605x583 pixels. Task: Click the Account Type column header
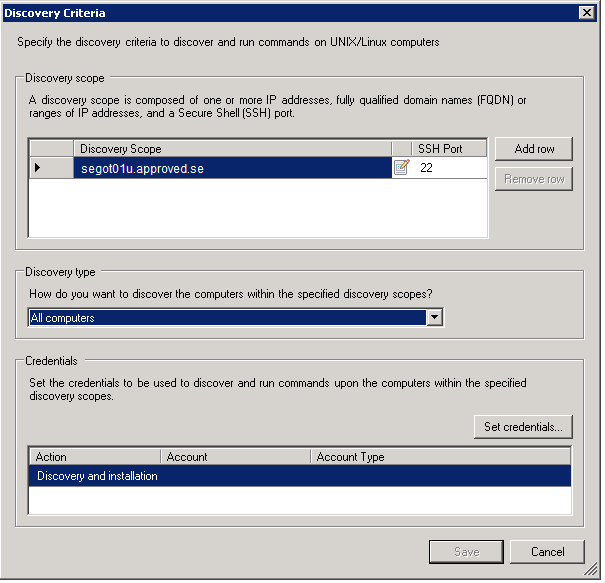point(440,457)
